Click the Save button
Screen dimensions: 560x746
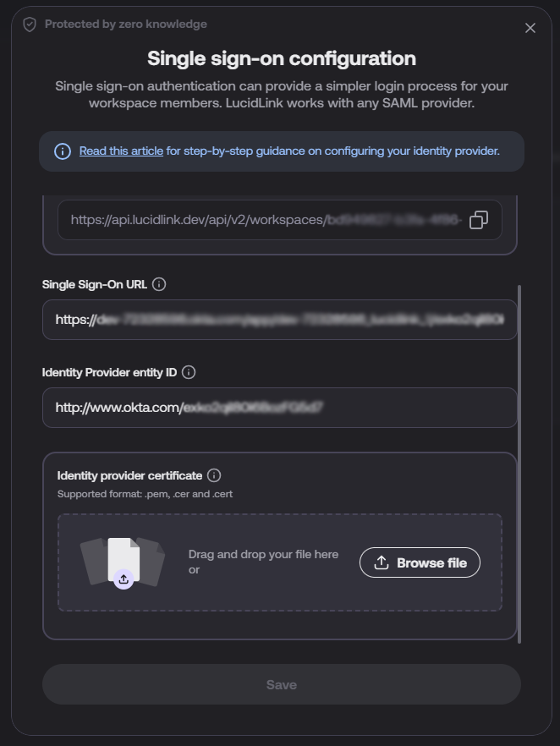pyautogui.click(x=281, y=684)
